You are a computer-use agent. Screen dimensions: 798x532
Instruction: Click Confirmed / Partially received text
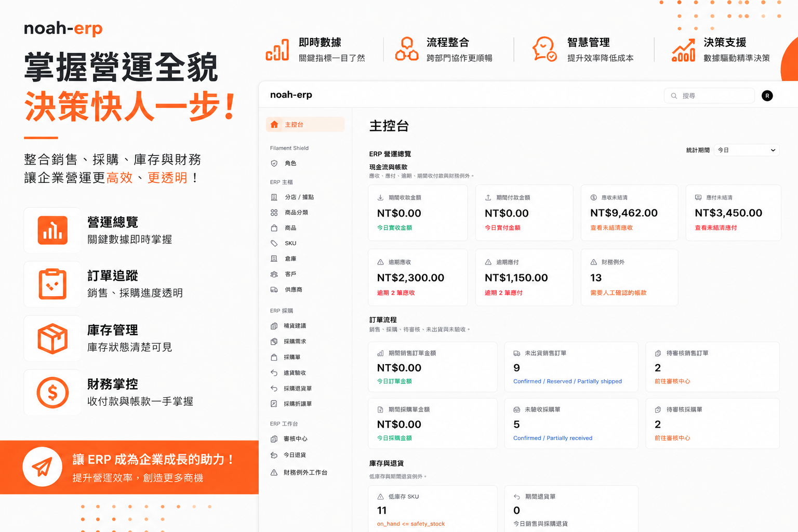coord(553,438)
